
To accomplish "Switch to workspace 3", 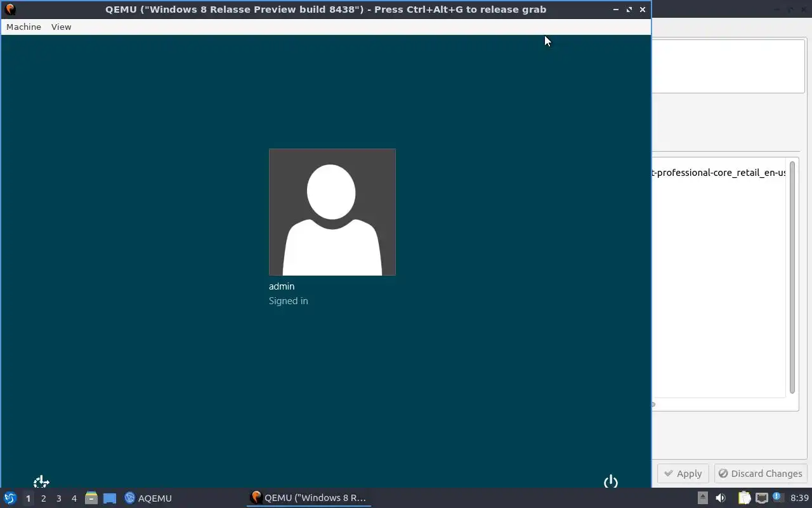I will pyautogui.click(x=58, y=498).
